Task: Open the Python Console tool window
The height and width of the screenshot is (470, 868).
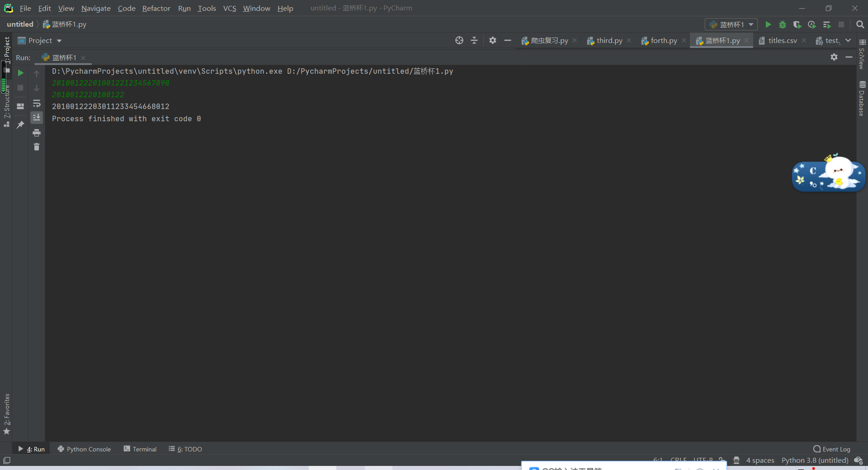Action: (88, 449)
